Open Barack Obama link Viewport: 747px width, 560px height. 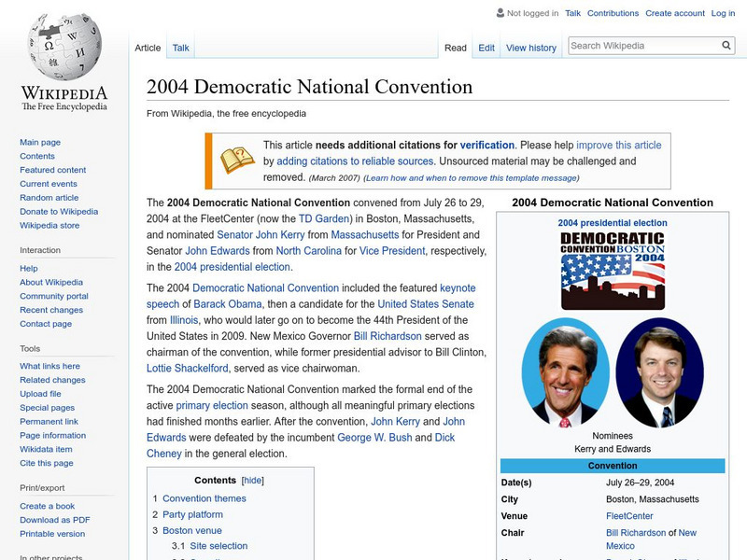pos(228,304)
